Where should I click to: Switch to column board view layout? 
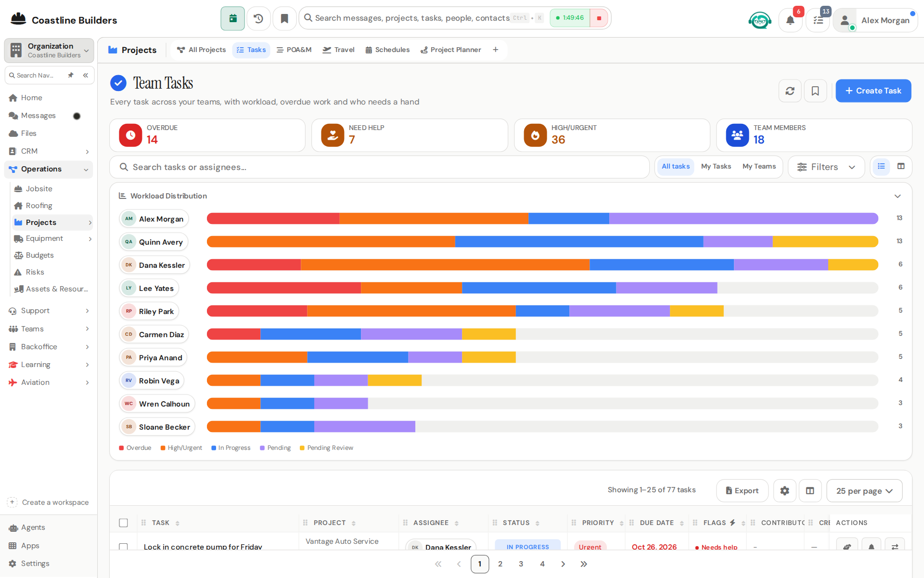coord(901,167)
